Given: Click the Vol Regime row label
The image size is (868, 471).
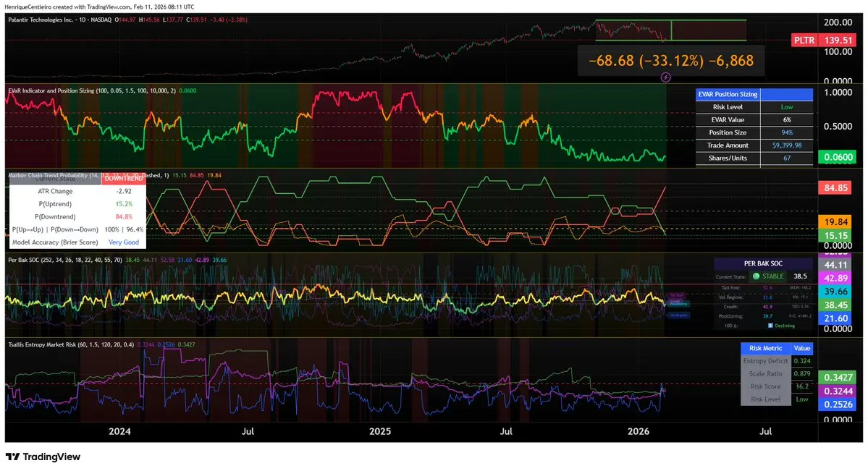Looking at the screenshot, I should [730, 297].
